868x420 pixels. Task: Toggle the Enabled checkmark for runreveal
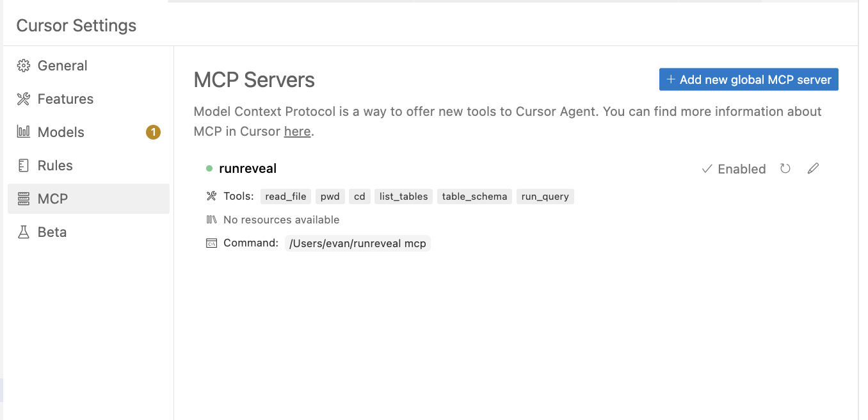click(707, 168)
